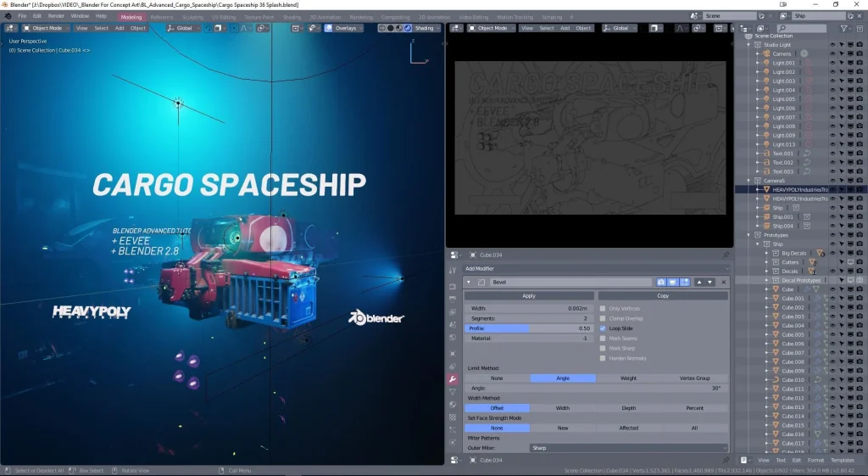Open Object Mode dropdown in right viewport

click(x=492, y=28)
